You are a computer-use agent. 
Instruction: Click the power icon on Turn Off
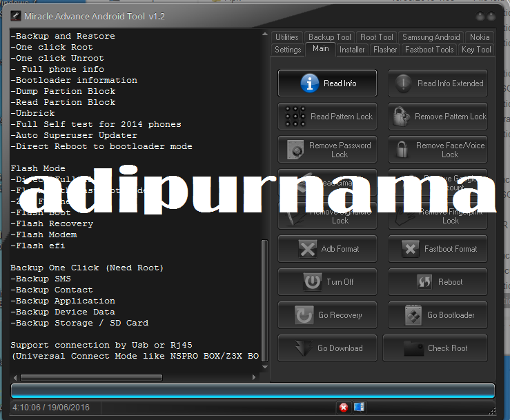[x=312, y=282]
